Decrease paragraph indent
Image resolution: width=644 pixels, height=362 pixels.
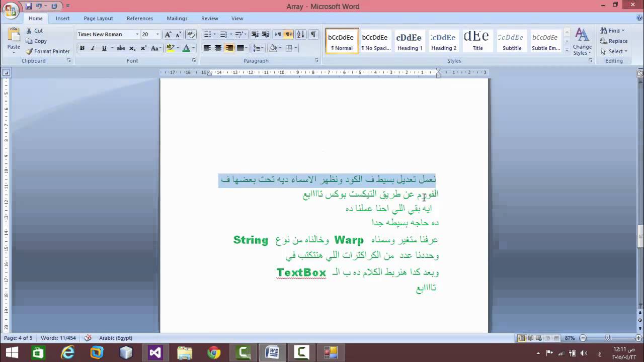click(x=255, y=35)
